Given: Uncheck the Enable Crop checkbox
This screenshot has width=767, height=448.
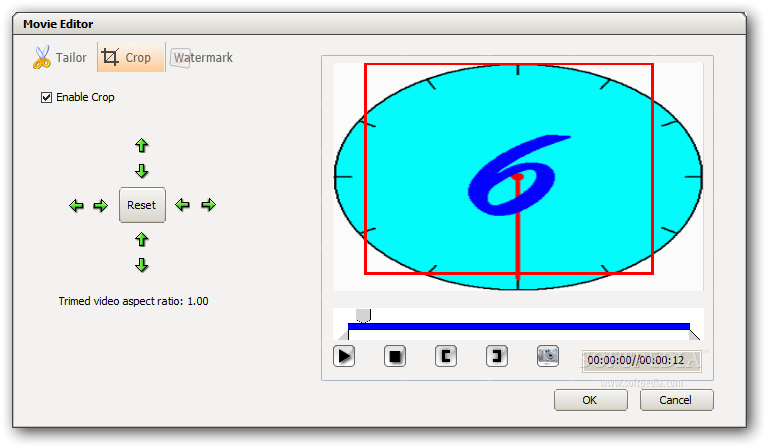Looking at the screenshot, I should (46, 97).
